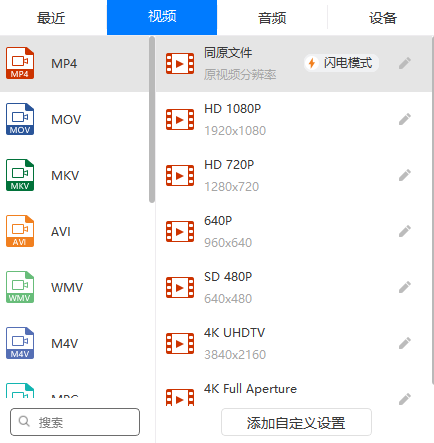This screenshot has height=443, width=434.
Task: Click the M4V format file icon
Action: pyautogui.click(x=20, y=343)
